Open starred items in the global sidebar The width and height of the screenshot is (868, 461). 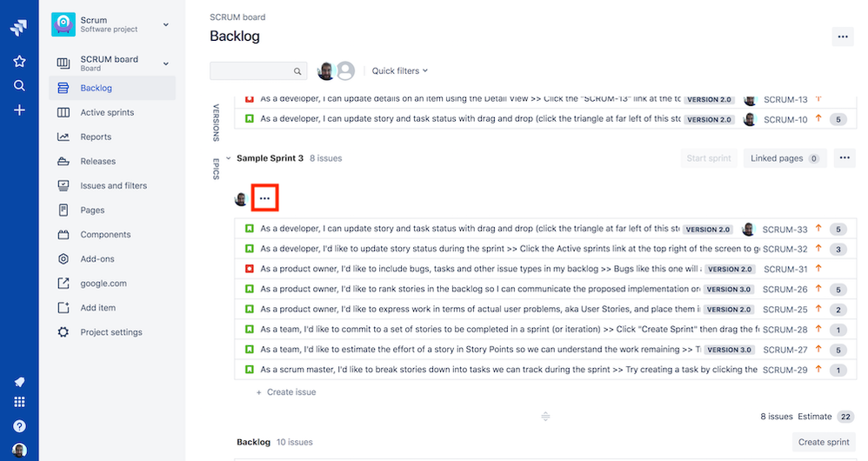[19, 61]
